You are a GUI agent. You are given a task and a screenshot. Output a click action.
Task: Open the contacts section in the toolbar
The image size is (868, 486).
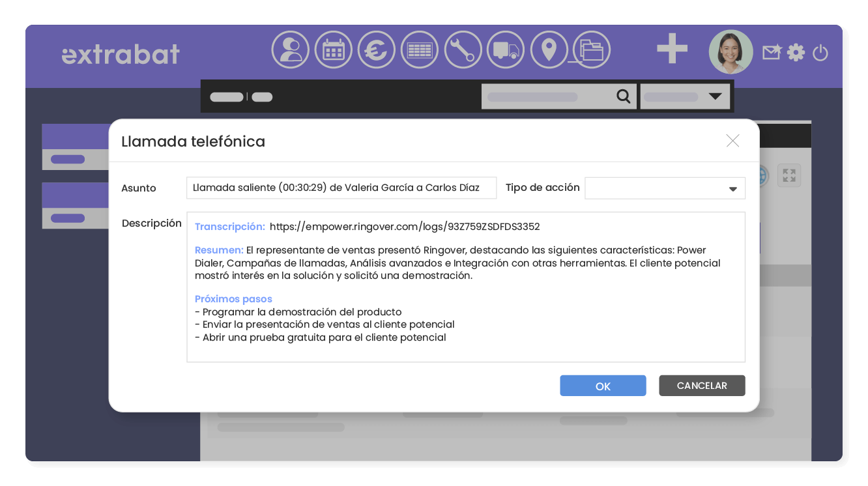click(291, 49)
